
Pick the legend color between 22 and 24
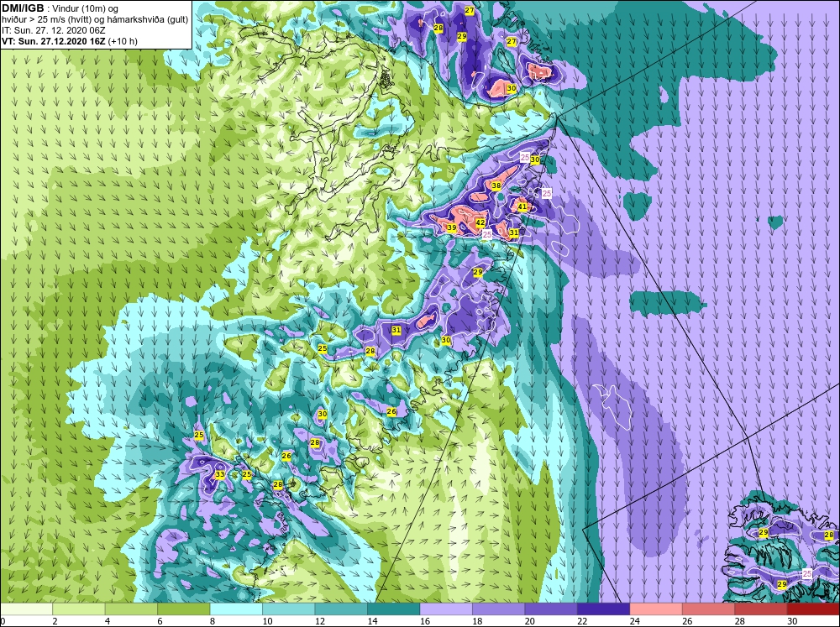[x=604, y=609]
